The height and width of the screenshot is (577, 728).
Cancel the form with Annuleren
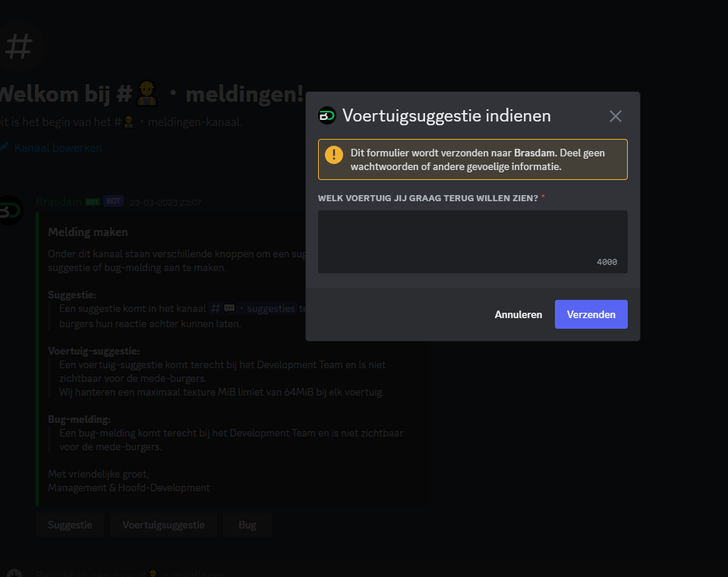(x=518, y=314)
